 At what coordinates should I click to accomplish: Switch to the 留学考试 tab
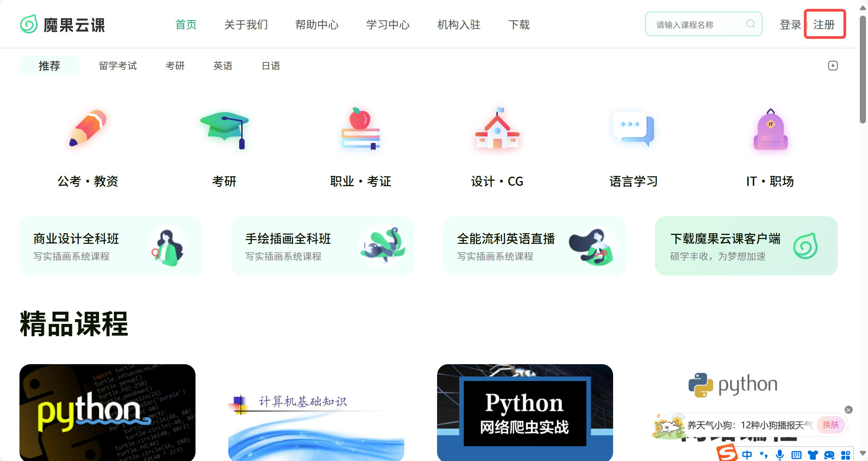118,65
